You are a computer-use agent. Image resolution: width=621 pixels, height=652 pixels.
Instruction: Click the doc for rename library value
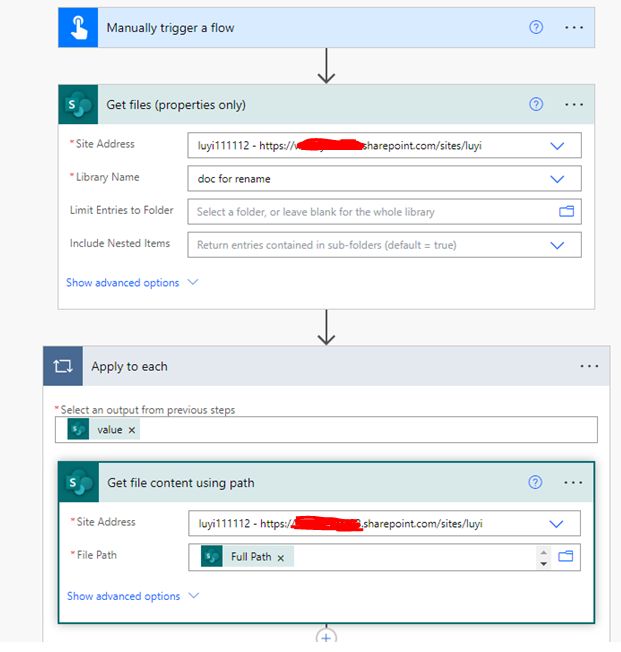click(x=234, y=179)
